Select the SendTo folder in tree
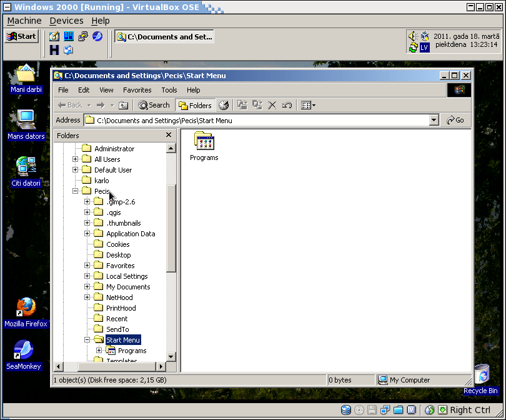506x420 pixels. pyautogui.click(x=117, y=329)
